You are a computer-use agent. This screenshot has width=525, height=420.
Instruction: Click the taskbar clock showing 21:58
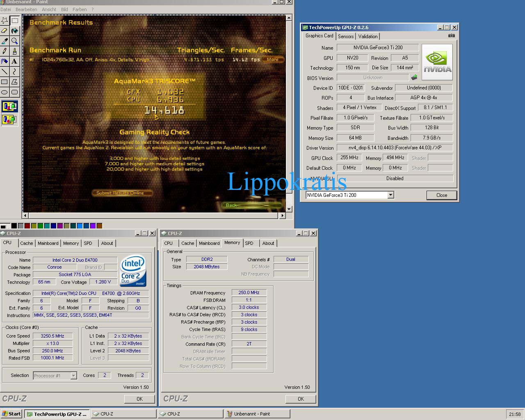515,414
